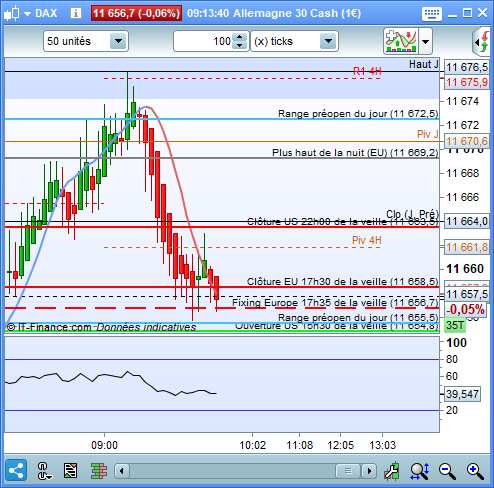Click the 11 676,5 Haut J price label
494x488 pixels.
point(467,67)
